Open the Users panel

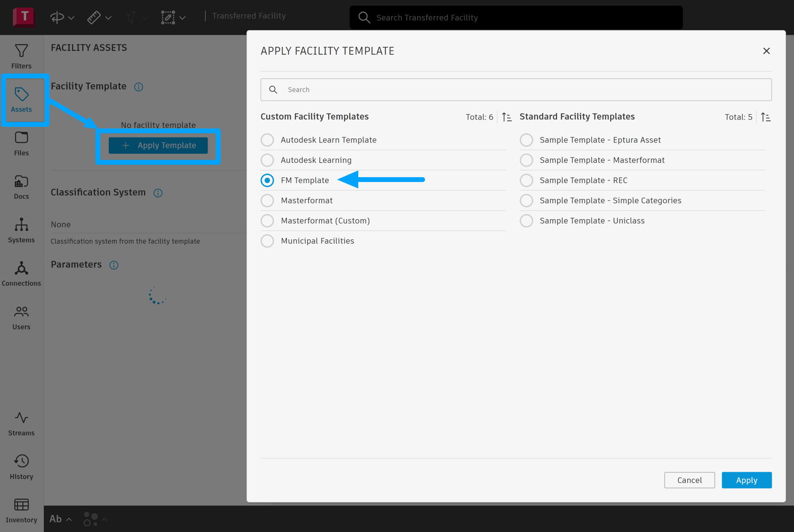click(21, 317)
